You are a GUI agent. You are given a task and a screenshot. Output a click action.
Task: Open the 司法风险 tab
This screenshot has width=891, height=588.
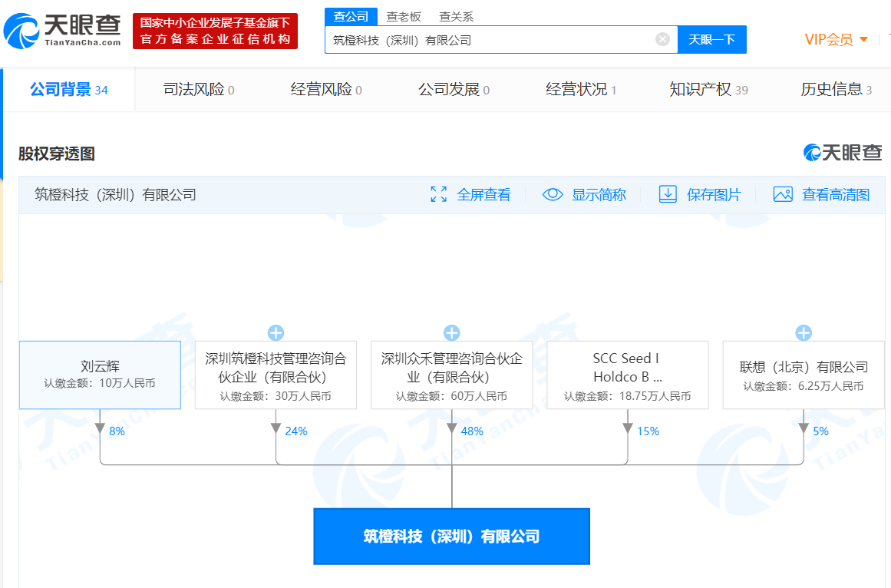coord(198,89)
